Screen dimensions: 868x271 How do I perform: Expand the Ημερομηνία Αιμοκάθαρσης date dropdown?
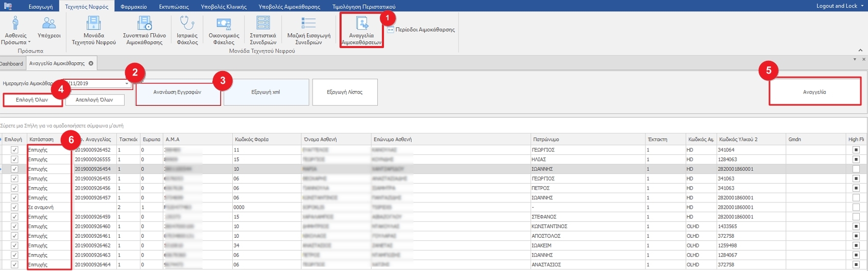[x=127, y=83]
